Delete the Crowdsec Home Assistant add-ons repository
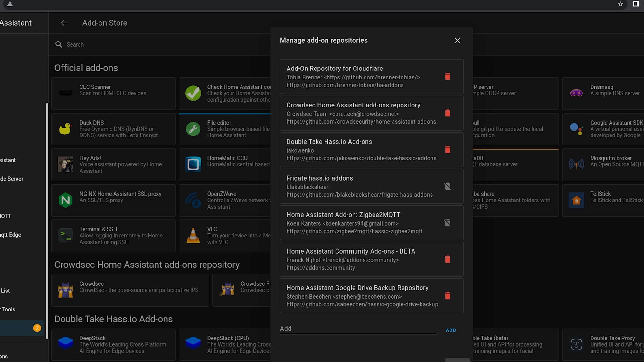The image size is (644, 362). [447, 113]
